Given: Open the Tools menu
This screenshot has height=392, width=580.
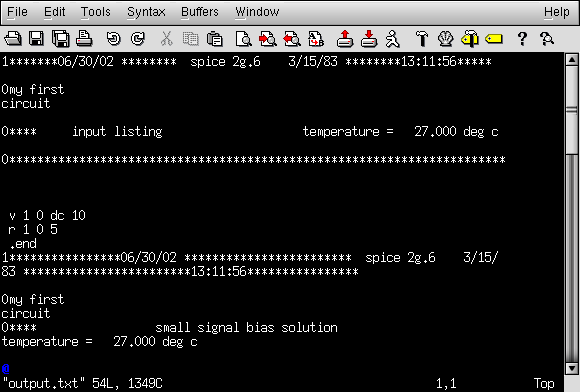Looking at the screenshot, I should (x=96, y=12).
